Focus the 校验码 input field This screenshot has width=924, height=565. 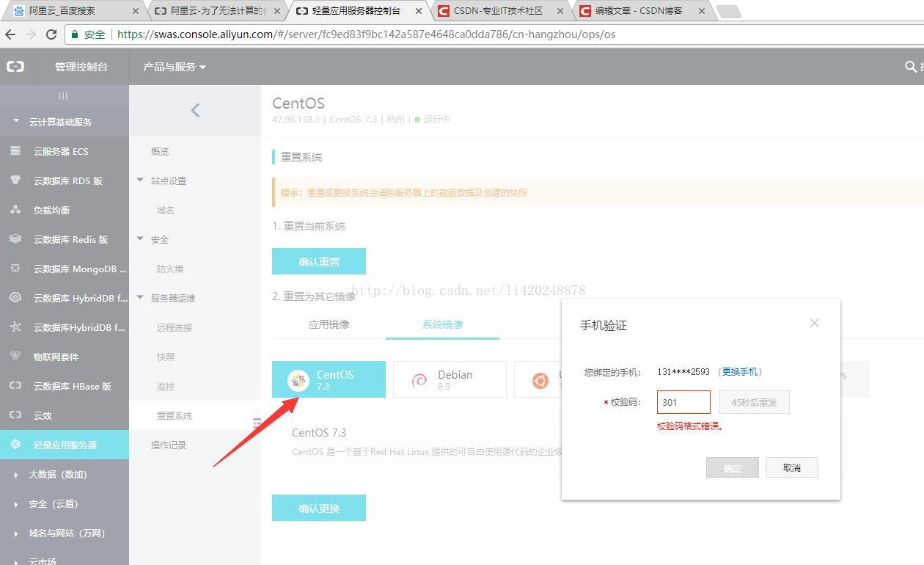click(683, 402)
